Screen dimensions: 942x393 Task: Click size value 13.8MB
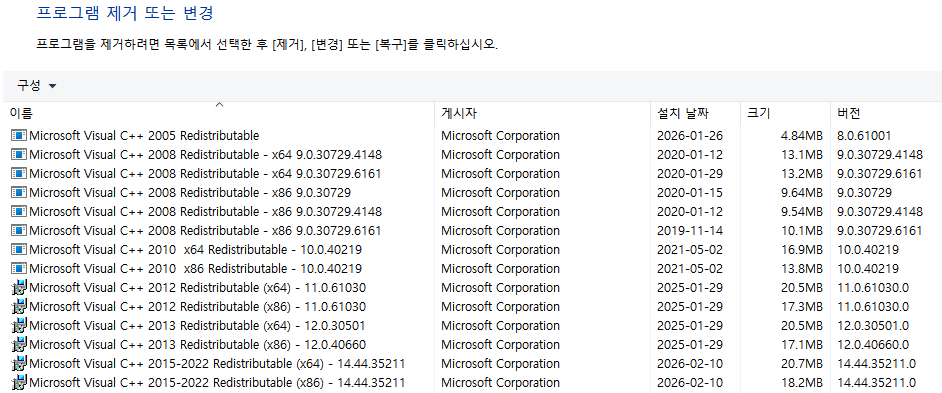tap(801, 269)
